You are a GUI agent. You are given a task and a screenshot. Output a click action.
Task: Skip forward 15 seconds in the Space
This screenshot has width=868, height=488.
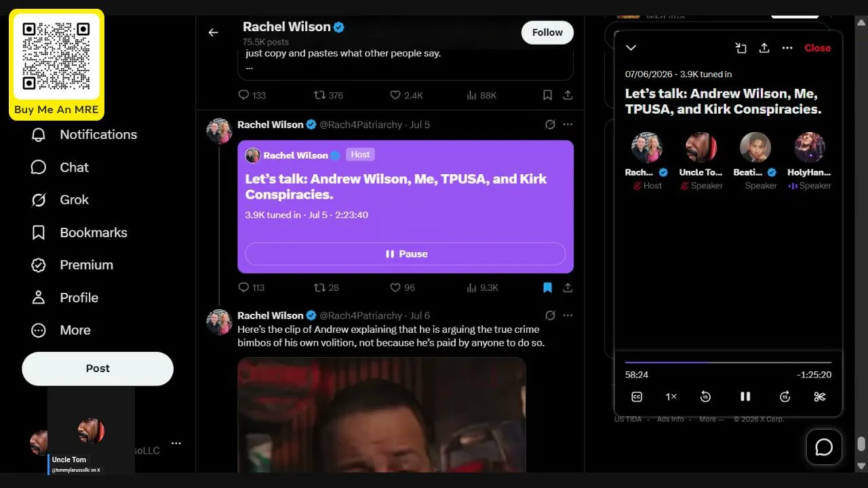[785, 397]
